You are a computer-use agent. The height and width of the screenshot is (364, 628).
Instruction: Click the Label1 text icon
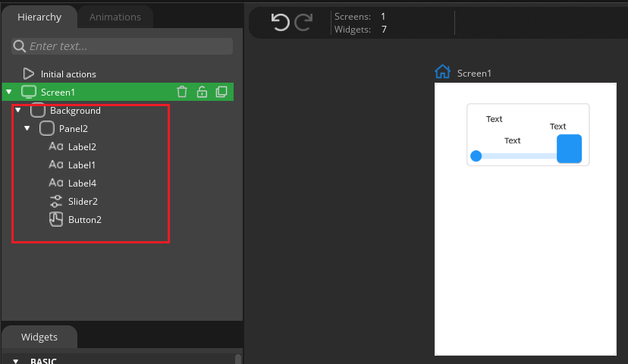tap(55, 165)
